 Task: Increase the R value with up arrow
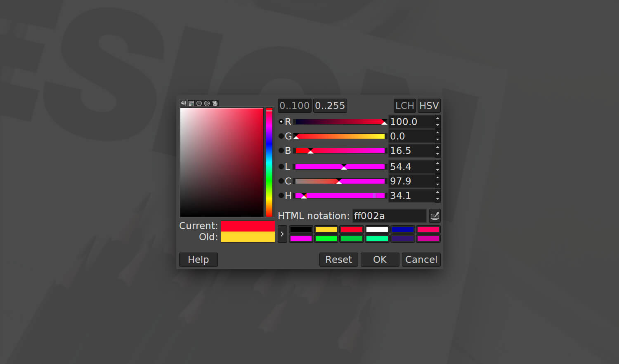point(437,118)
